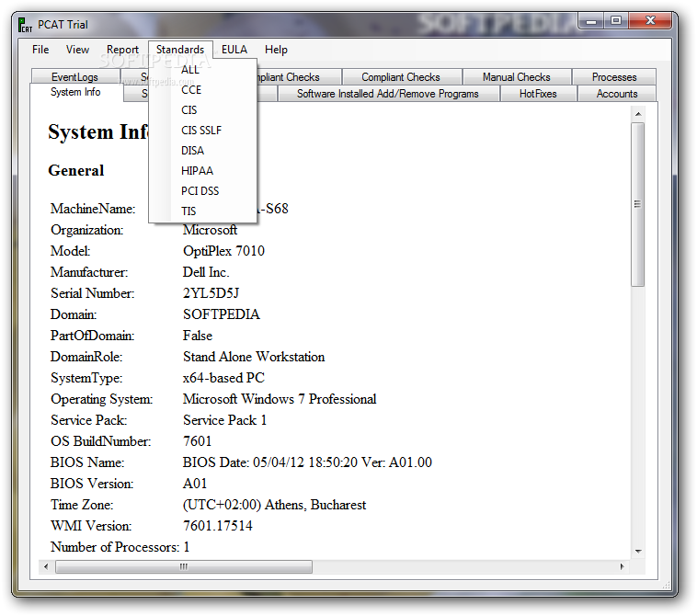
Task: Click the 'Service Pack 1' value
Action: [224, 420]
